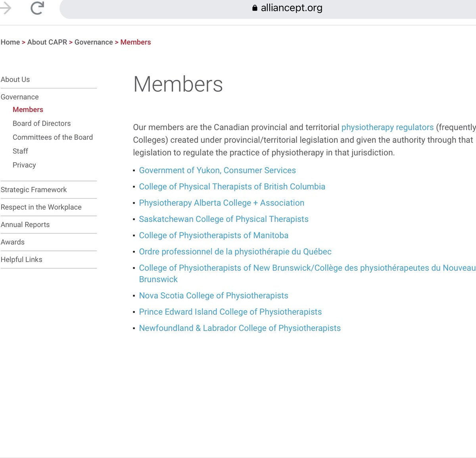Visit Physiotherapy Alberta College + Association
Screen dimensions: 476x458
(221, 203)
